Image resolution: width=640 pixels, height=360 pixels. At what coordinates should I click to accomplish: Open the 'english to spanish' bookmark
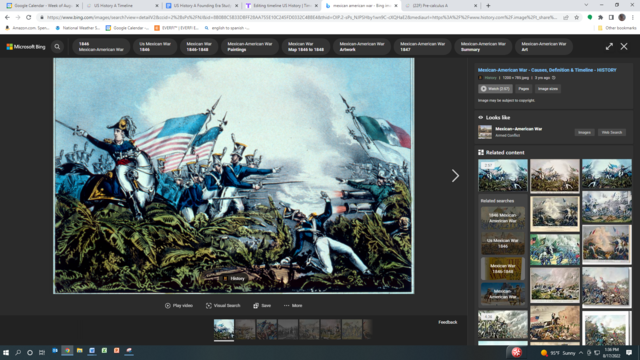click(227, 28)
